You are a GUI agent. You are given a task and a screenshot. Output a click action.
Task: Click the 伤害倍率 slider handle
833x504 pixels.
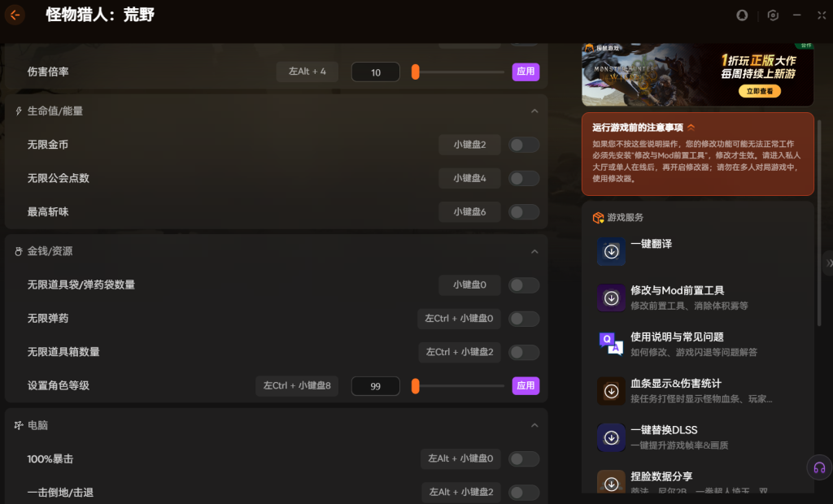click(x=416, y=72)
